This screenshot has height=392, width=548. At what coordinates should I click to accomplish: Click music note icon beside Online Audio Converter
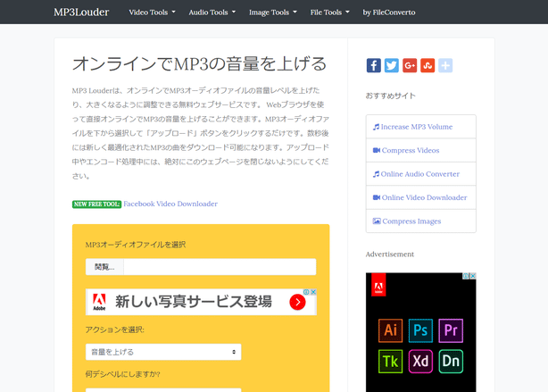coord(376,174)
